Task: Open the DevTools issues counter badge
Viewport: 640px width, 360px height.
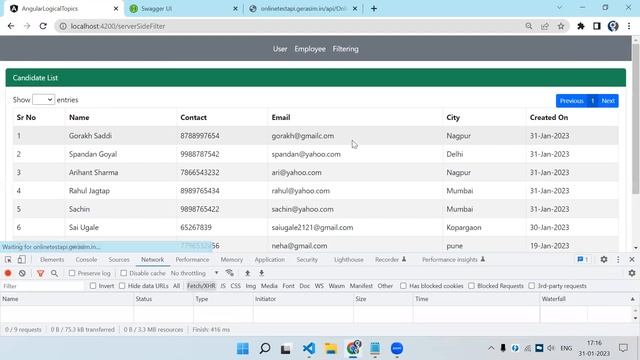Action: coord(582,260)
